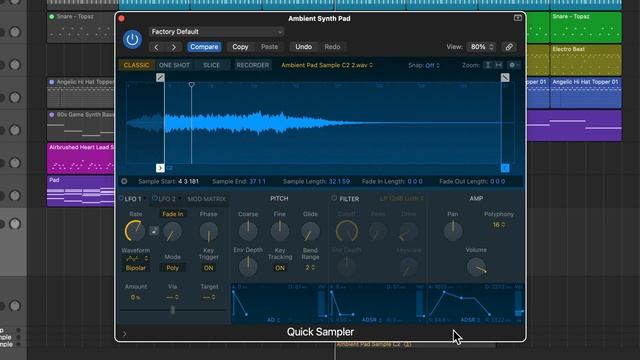Image resolution: width=640 pixels, height=360 pixels.
Task: Toggle the LFO 2 power button
Action: pos(154,198)
